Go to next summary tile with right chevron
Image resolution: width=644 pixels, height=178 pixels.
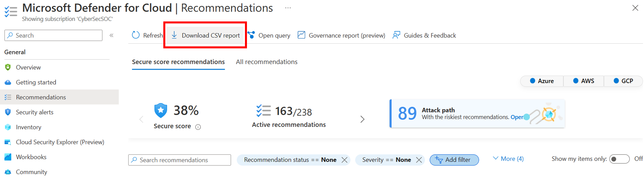pyautogui.click(x=363, y=119)
